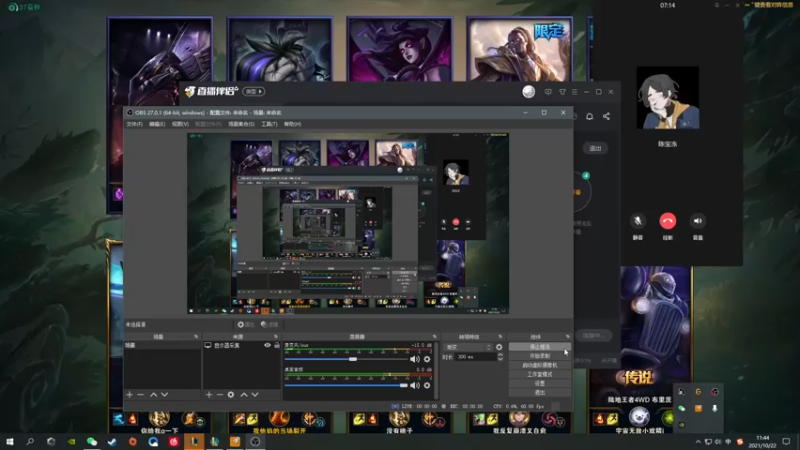Add a new source with the plus icon
The width and height of the screenshot is (800, 450).
pyautogui.click(x=209, y=394)
